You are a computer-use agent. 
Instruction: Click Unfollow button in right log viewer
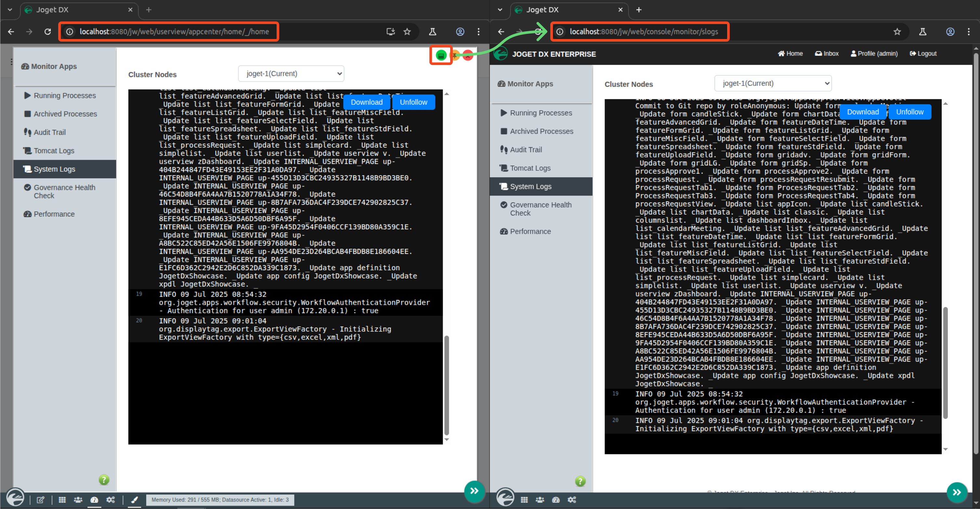point(909,112)
